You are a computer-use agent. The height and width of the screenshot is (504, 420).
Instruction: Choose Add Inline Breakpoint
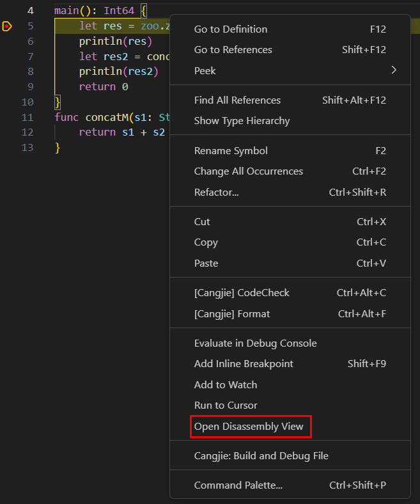244,364
